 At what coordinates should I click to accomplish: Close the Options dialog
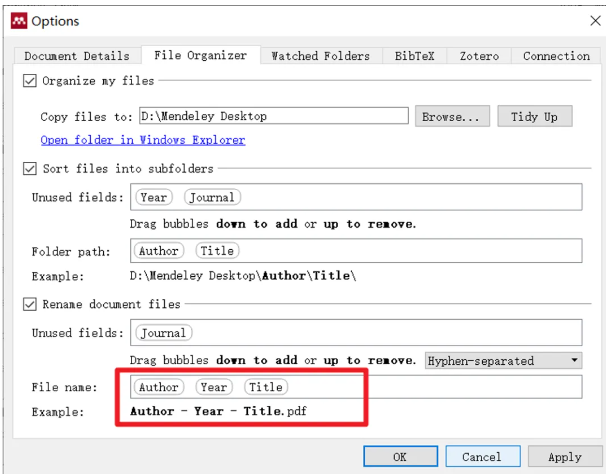click(595, 20)
